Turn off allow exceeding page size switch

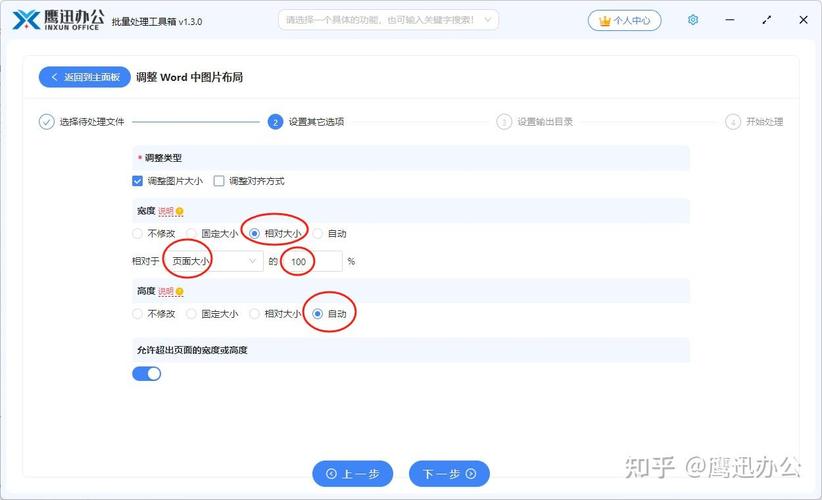tap(147, 373)
